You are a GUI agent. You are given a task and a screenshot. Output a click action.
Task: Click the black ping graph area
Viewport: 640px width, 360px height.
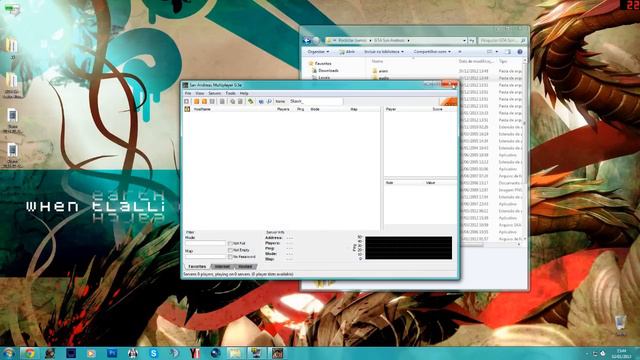pyautogui.click(x=409, y=248)
